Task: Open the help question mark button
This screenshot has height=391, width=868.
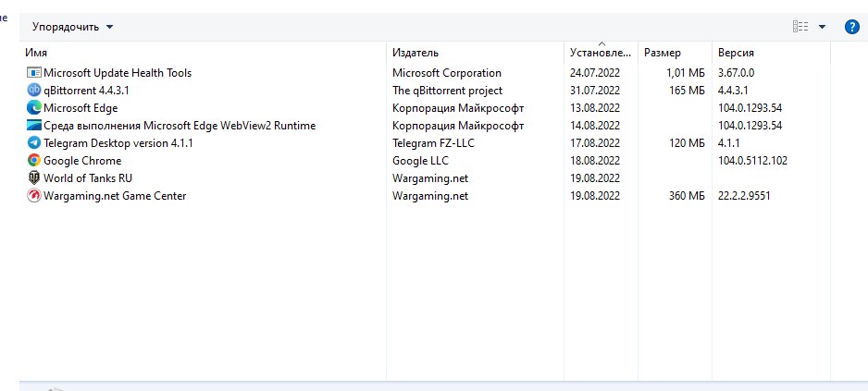Action: [x=852, y=27]
